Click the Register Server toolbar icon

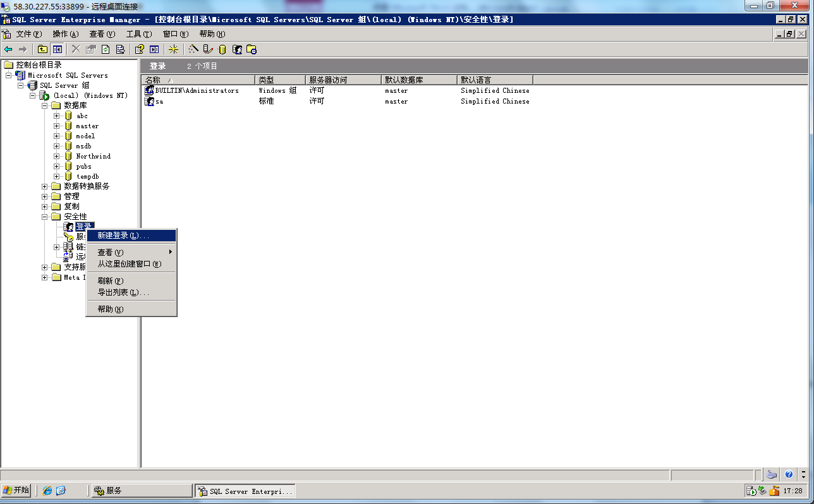point(208,49)
